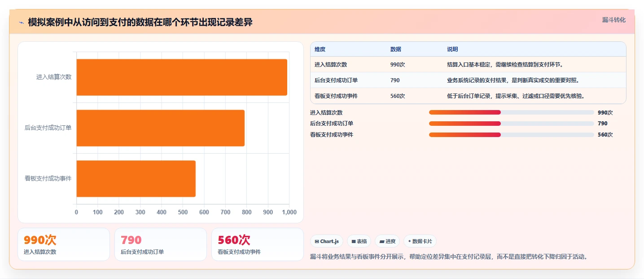
Task: Click the 看板支付成功事件 progress bar
Action: [512, 135]
